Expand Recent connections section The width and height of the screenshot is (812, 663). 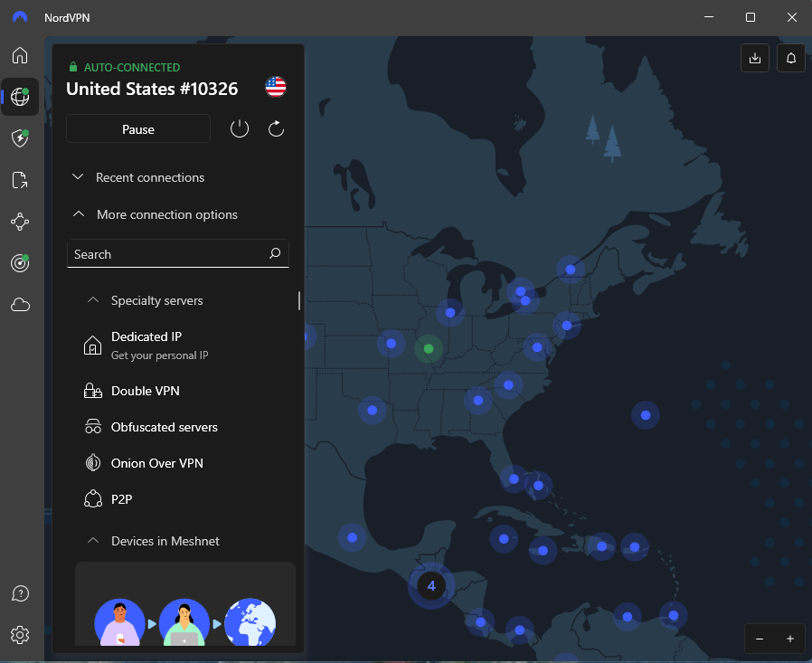(x=150, y=177)
